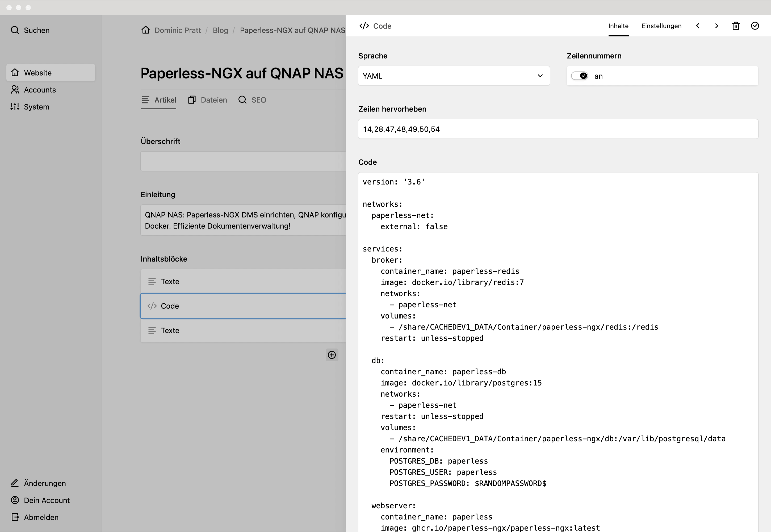Screen dimensions: 771x532
Task: Click the line "version: '3.6'" in code
Action: click(394, 182)
